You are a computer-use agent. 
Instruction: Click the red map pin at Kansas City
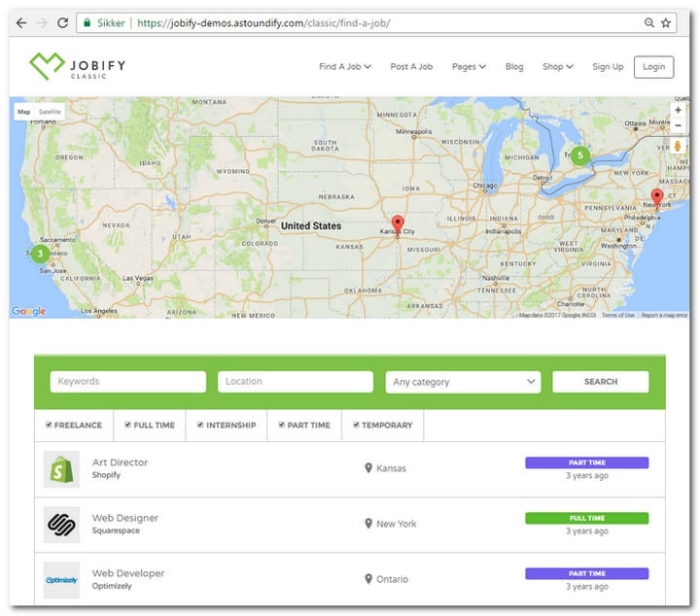pyautogui.click(x=397, y=223)
